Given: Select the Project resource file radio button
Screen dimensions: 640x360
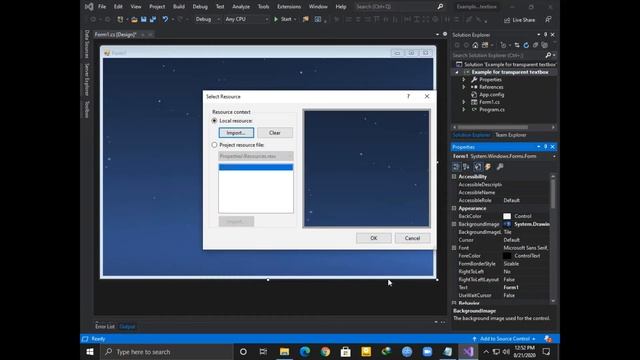Looking at the screenshot, I should click(x=214, y=145).
